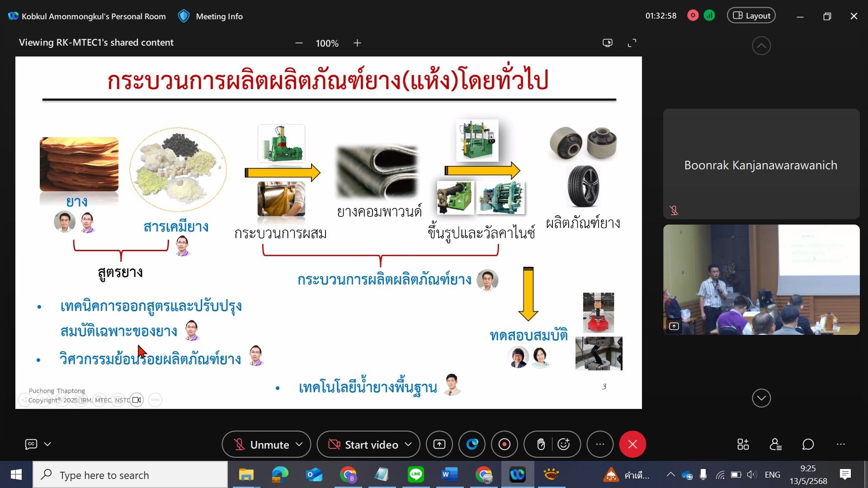The image size is (868, 488).
Task: Expand audio options arrow beside Unmute
Action: (299, 445)
